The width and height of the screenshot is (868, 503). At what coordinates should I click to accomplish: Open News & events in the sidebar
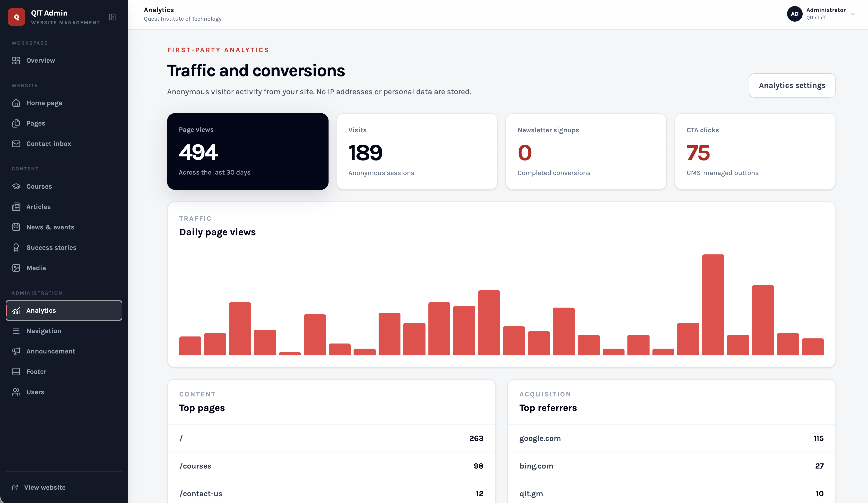click(x=64, y=227)
